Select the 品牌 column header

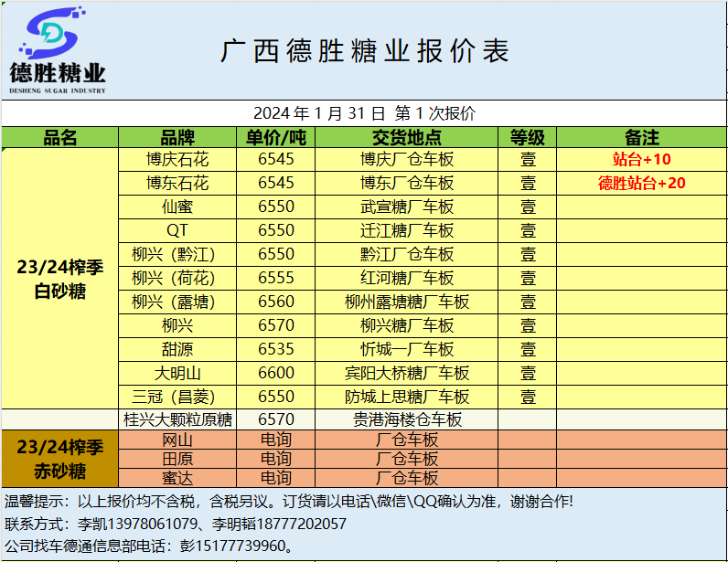pyautogui.click(x=177, y=138)
